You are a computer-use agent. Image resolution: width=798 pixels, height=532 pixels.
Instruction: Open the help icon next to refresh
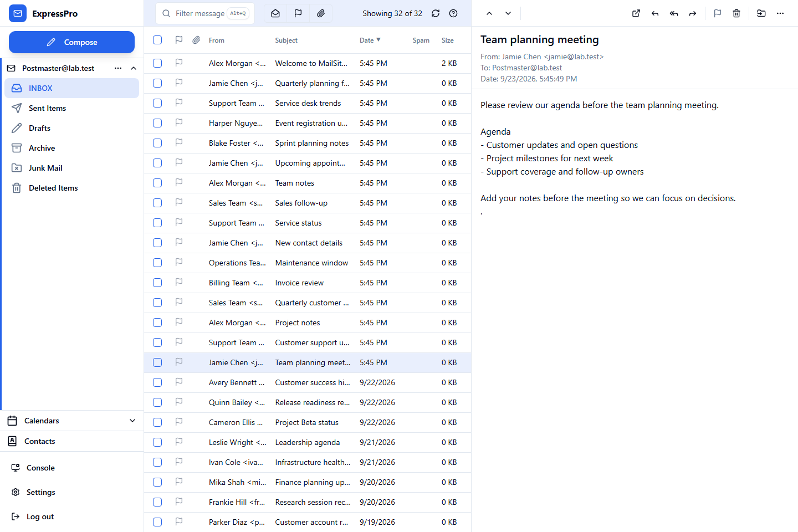(453, 13)
